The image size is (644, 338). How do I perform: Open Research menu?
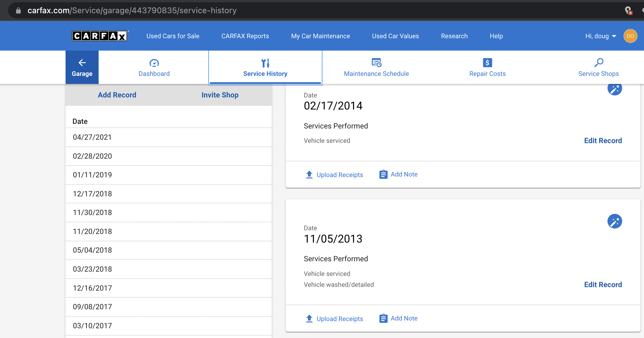point(454,36)
